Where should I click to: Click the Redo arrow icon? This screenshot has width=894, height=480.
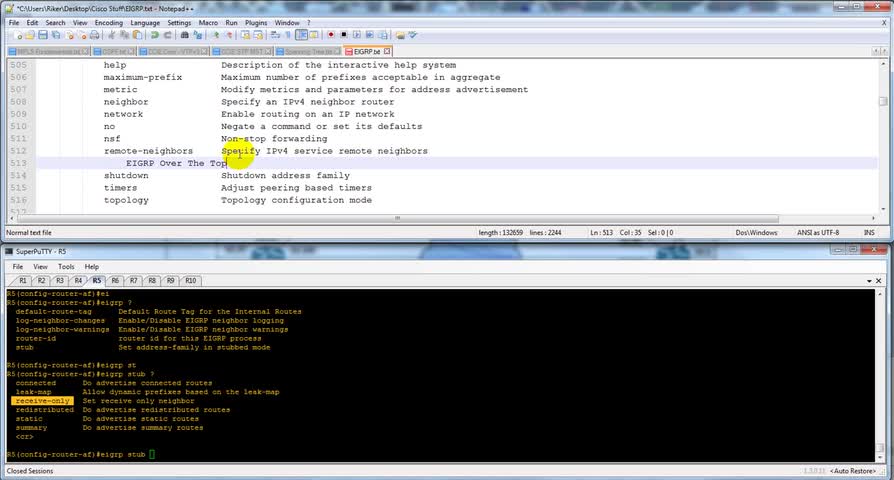point(168,35)
